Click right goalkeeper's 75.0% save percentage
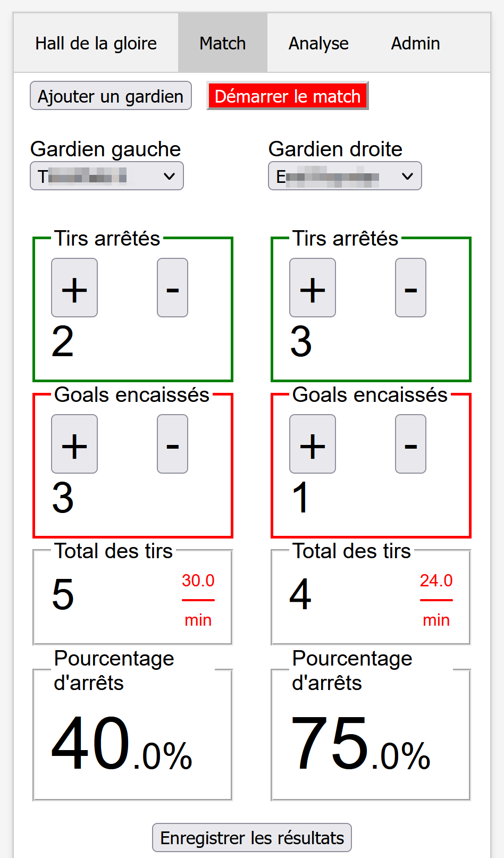 coord(360,744)
